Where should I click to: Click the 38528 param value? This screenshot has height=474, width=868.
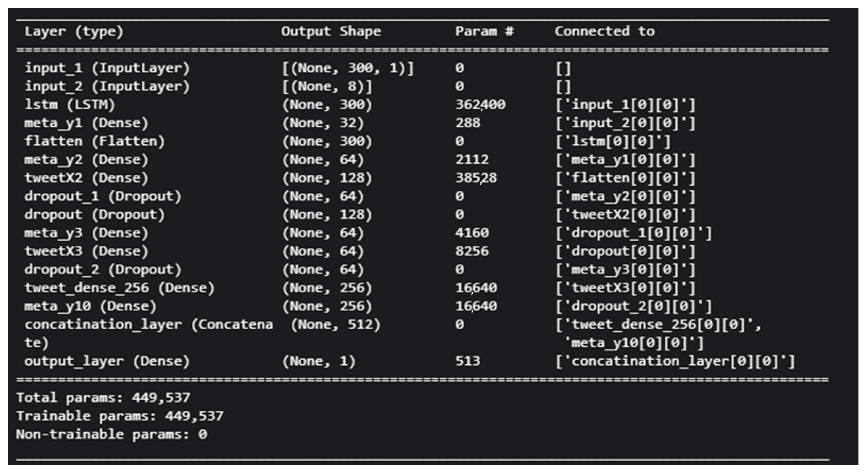(476, 178)
